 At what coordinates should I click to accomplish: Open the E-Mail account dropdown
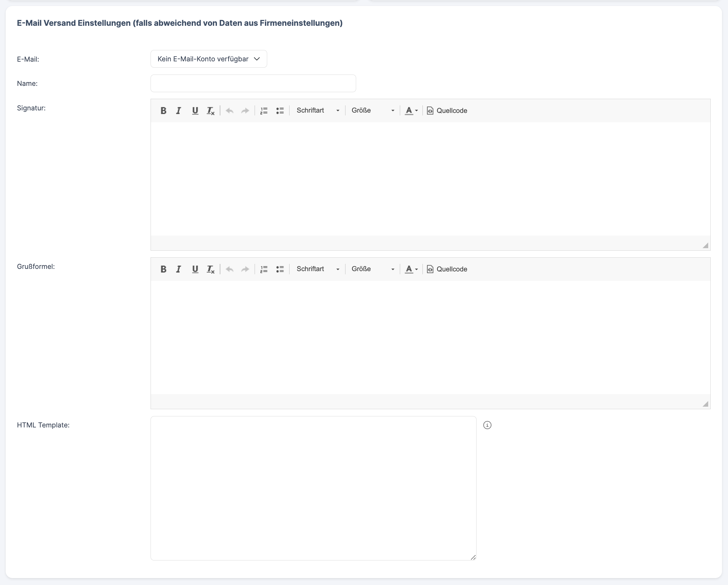[x=209, y=59]
